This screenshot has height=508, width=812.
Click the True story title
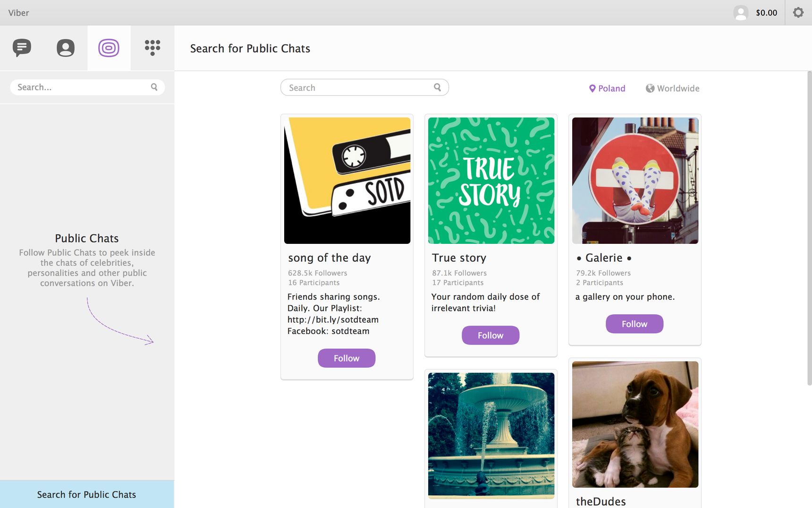(x=459, y=258)
